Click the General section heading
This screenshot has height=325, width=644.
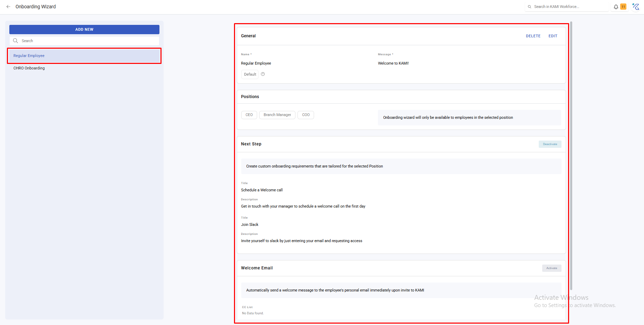[248, 36]
